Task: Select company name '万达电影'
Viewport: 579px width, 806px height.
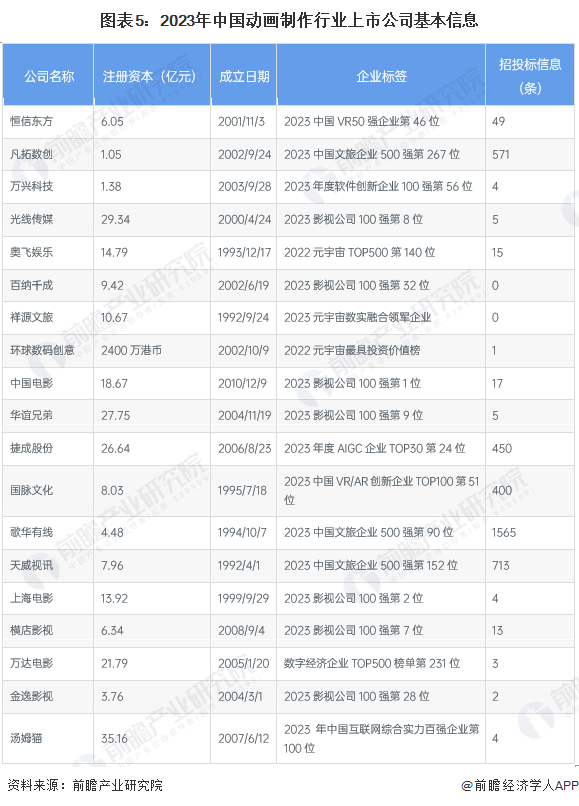Action: click(31, 663)
